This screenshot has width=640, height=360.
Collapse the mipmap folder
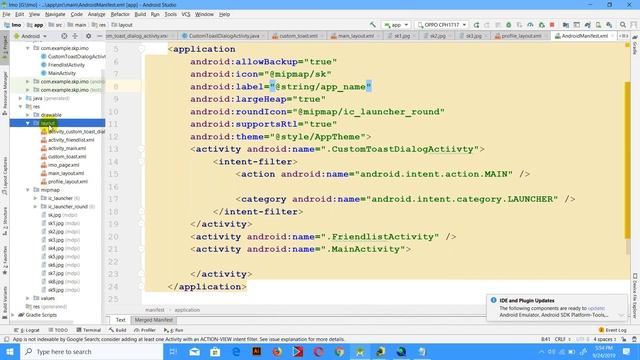pyautogui.click(x=28, y=190)
